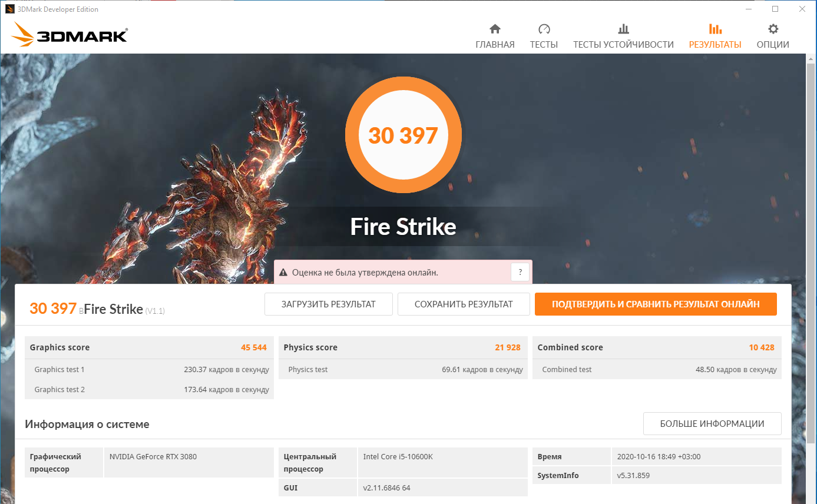Click the warning triangle in validation notice

pos(283,273)
